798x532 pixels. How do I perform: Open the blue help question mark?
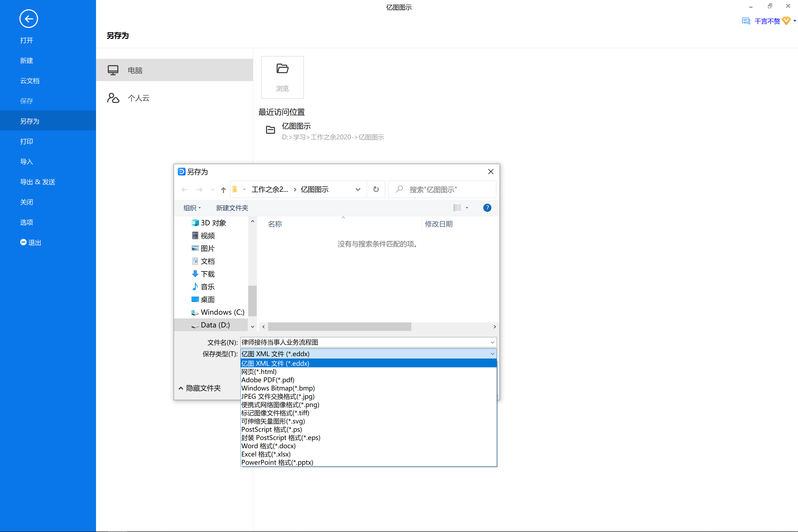coord(487,208)
